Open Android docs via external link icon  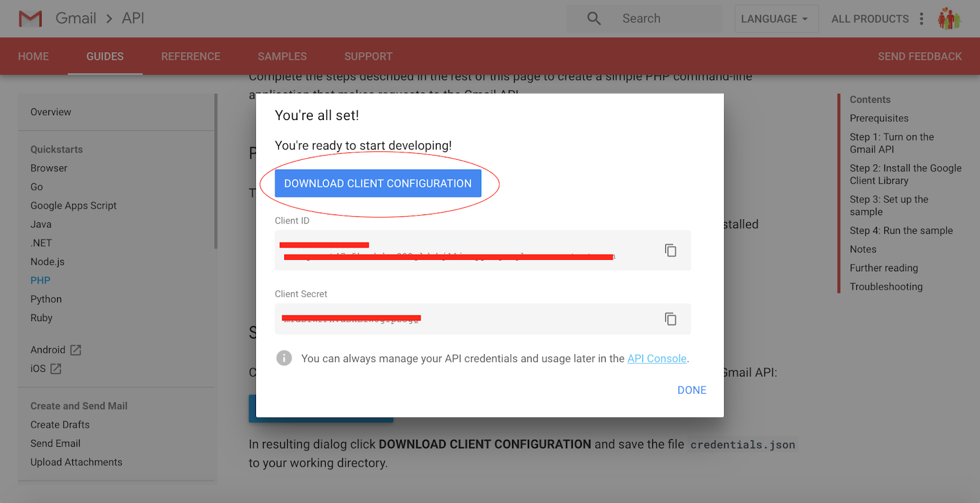click(x=75, y=349)
